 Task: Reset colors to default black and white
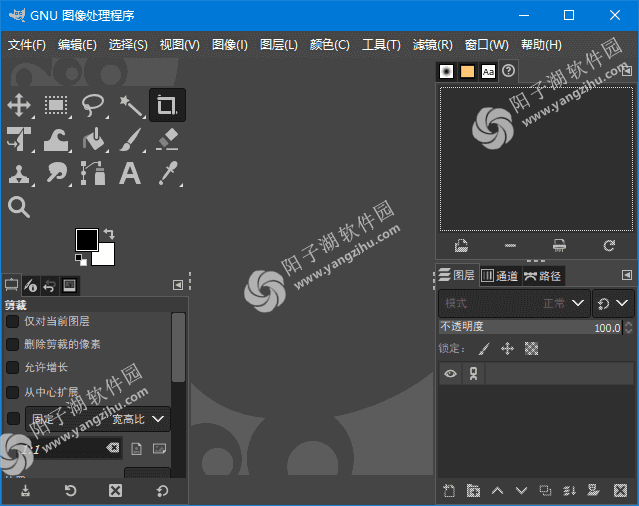point(81,260)
